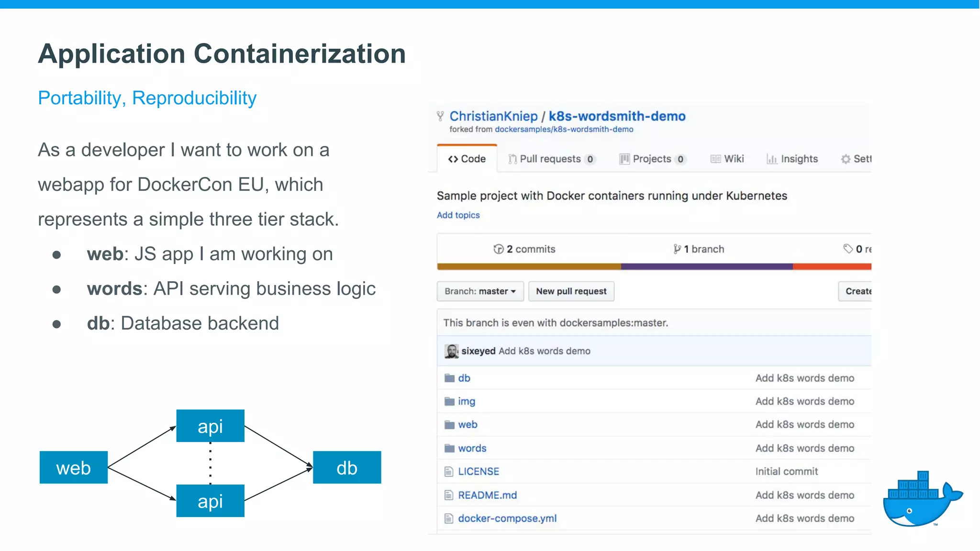Open the LICENSE file link
The width and height of the screenshot is (980, 551).
479,472
